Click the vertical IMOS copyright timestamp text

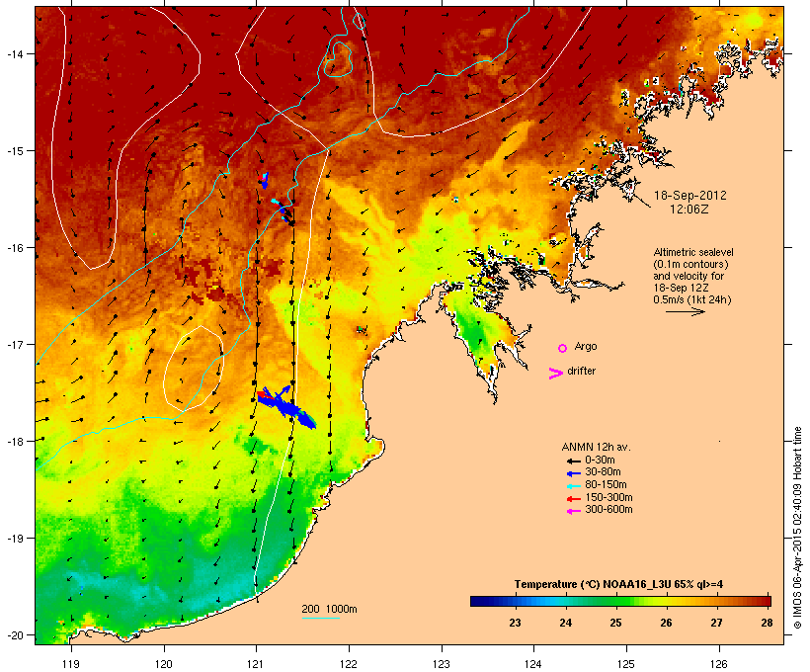tap(797, 528)
